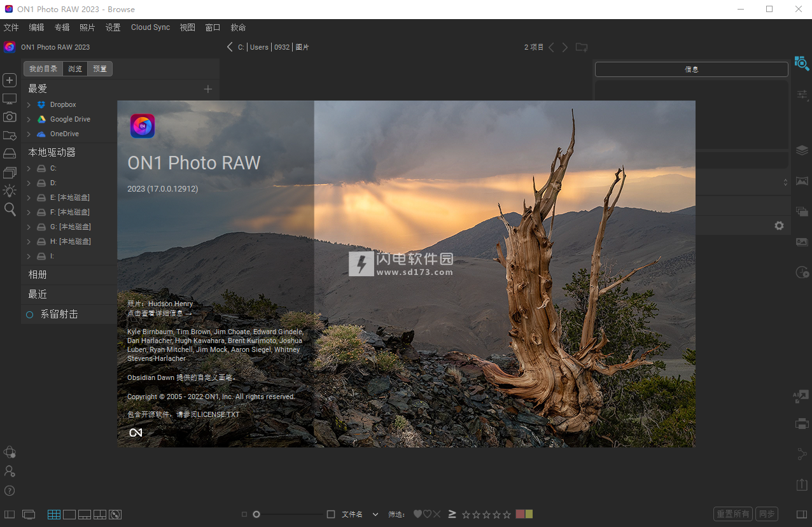
Task: Click the AI Resize icon
Action: coord(801,397)
